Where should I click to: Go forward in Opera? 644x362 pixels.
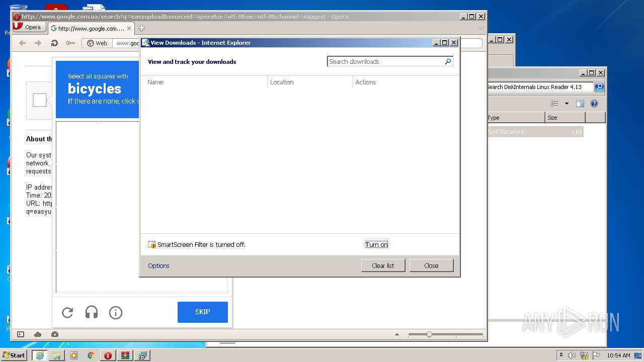pyautogui.click(x=38, y=43)
